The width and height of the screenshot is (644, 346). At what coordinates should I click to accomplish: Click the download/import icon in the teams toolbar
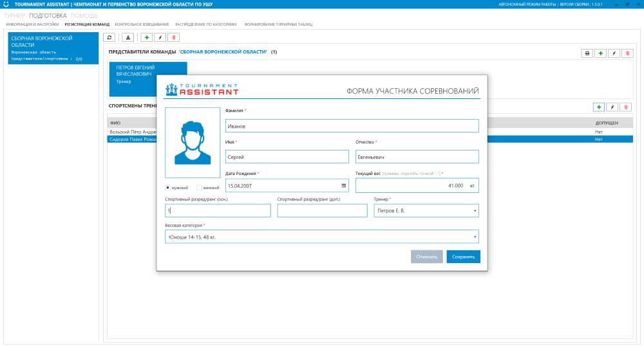(x=128, y=38)
